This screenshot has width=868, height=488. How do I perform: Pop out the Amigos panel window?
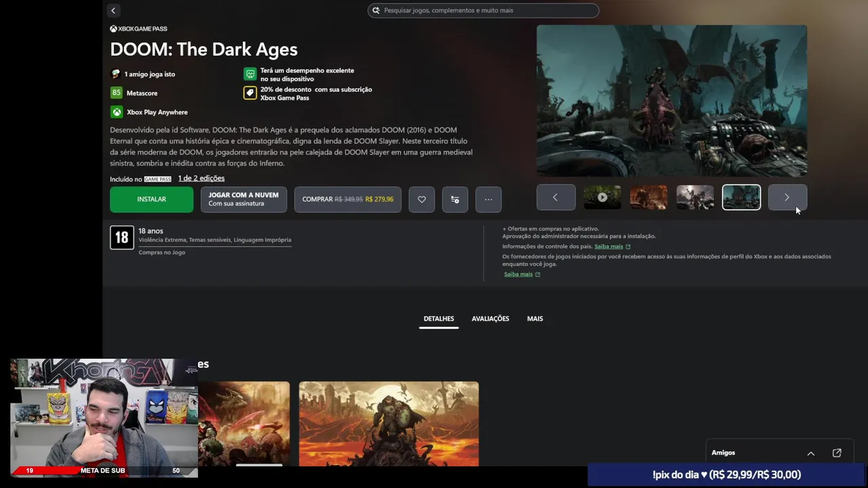pyautogui.click(x=837, y=453)
